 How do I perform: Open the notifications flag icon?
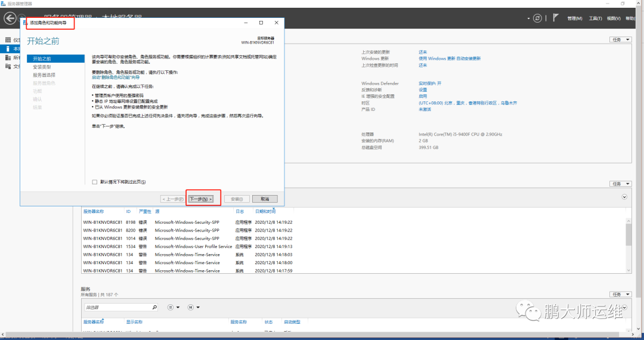tap(556, 18)
